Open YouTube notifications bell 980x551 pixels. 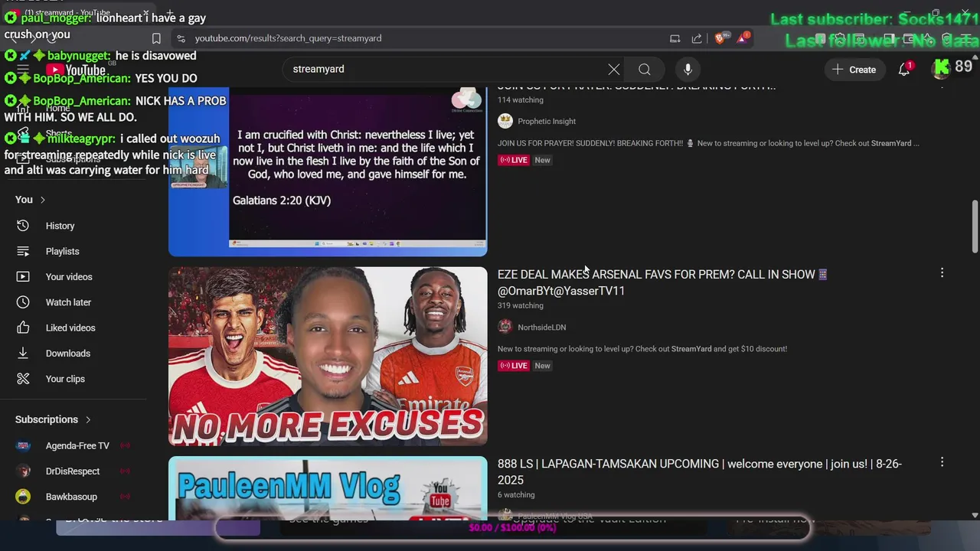coord(904,70)
